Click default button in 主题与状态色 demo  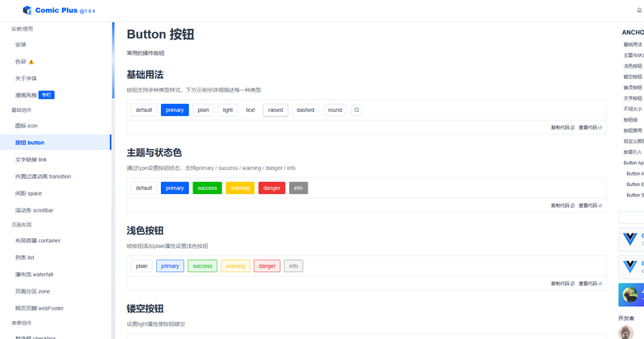(x=144, y=188)
